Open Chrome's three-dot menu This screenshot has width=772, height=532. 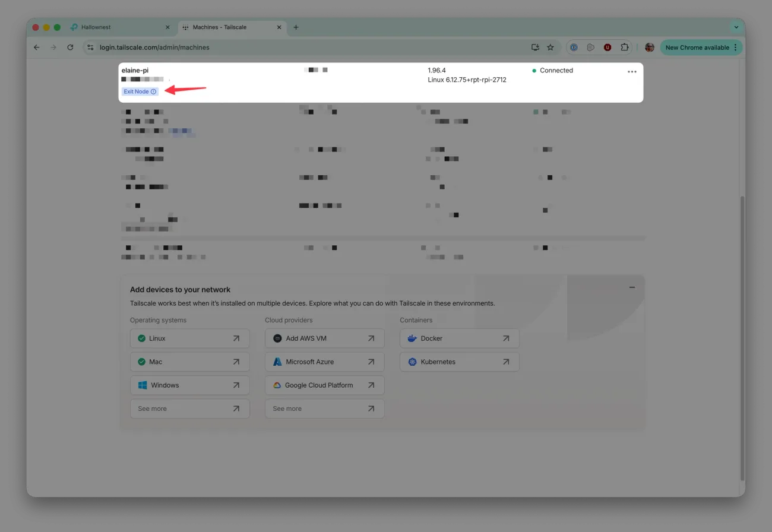point(736,47)
